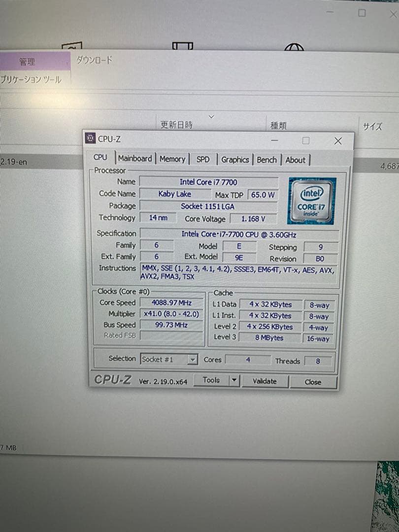Click the Level 3 associativity 16-way

click(318, 338)
